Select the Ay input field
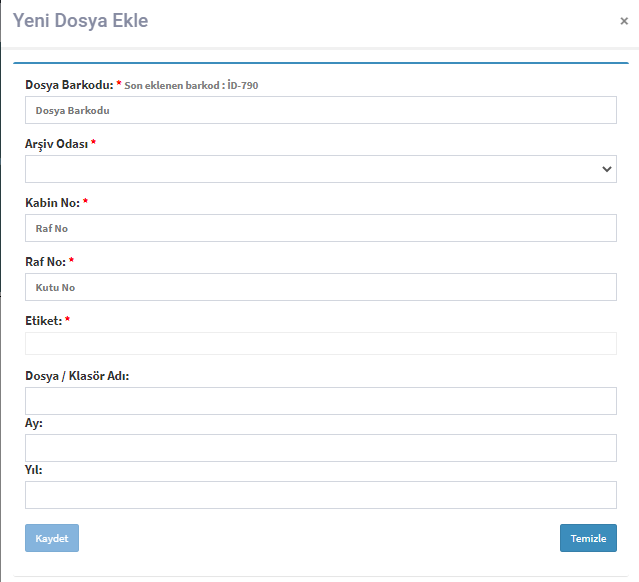Image resolution: width=639 pixels, height=582 pixels. point(320,448)
